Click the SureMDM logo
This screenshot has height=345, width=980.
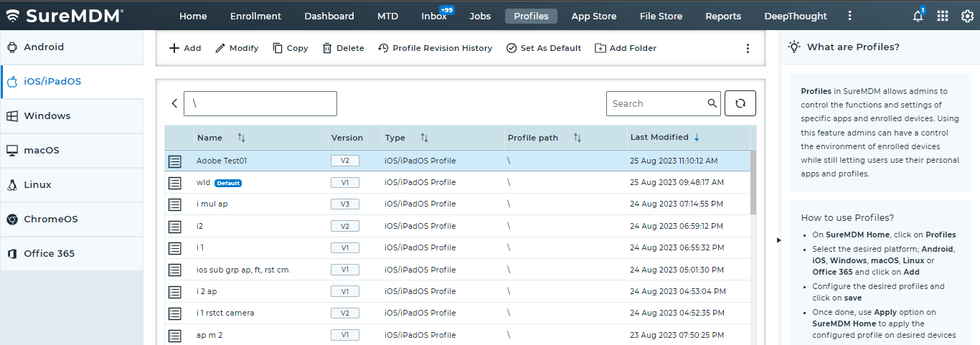pyautogui.click(x=65, y=15)
